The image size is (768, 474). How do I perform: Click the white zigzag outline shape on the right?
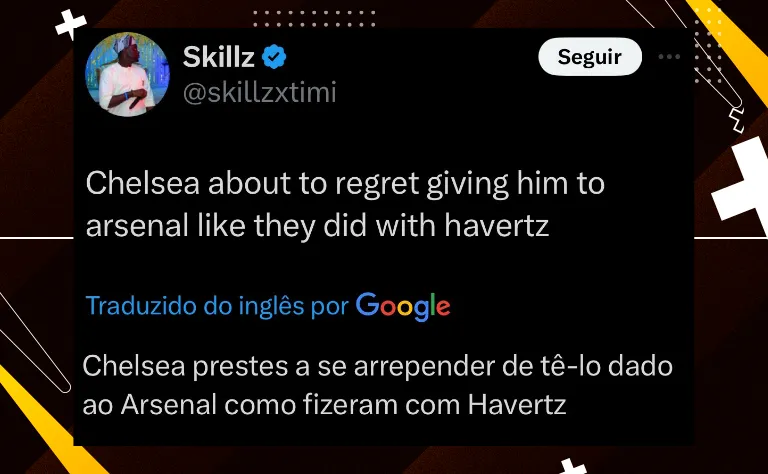[x=737, y=120]
